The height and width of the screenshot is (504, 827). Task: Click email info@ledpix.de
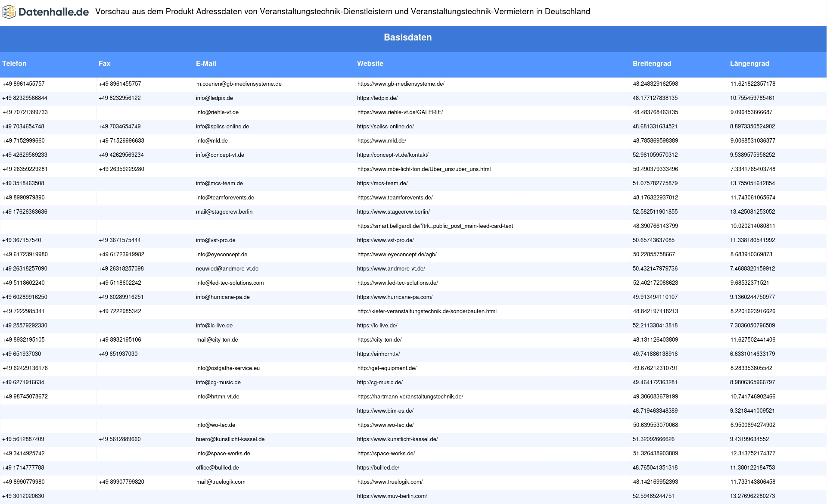(x=215, y=98)
